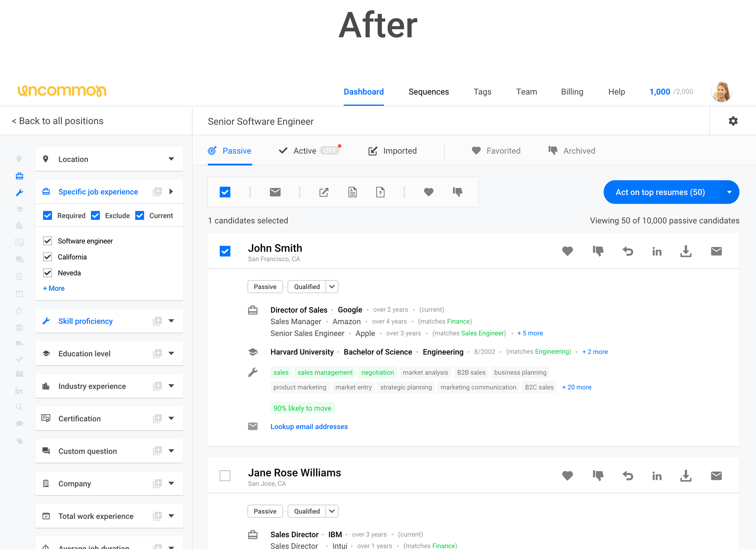Uncheck Neveda filter
756x549 pixels.
(x=47, y=273)
